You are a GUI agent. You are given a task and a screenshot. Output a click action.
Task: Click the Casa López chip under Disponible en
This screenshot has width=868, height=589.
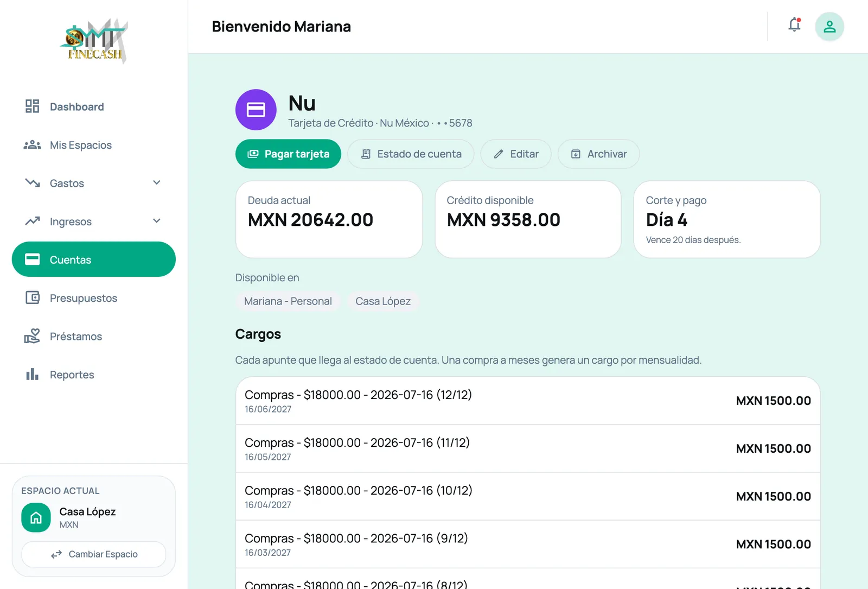point(383,301)
